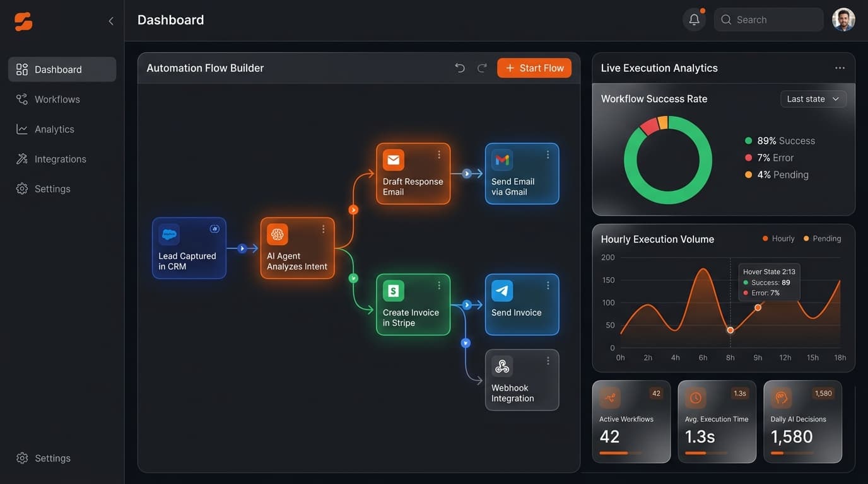Open the AI Agent Analyzes Intent node menu
Screen dimensions: 868x484
pos(324,229)
